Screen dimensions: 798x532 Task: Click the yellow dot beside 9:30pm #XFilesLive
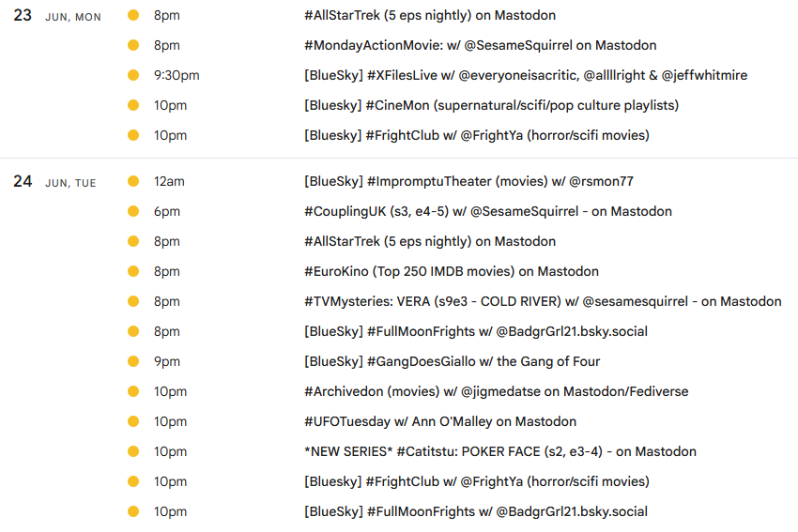click(x=133, y=75)
